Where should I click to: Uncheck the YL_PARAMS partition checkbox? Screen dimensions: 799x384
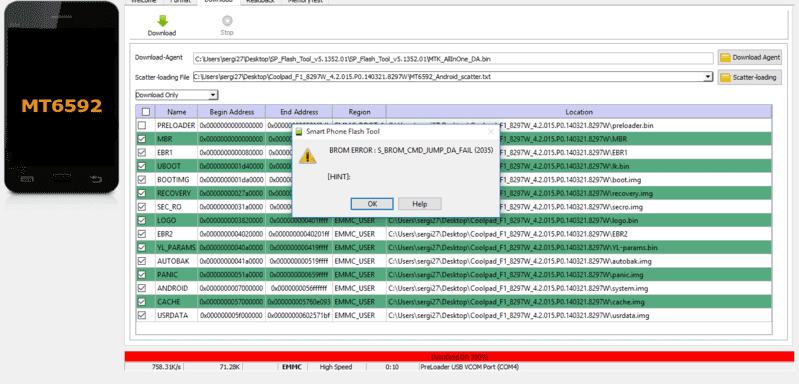[142, 248]
